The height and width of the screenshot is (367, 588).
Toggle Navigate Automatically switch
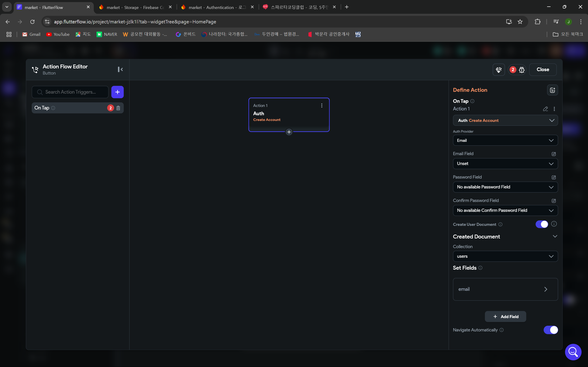click(551, 330)
